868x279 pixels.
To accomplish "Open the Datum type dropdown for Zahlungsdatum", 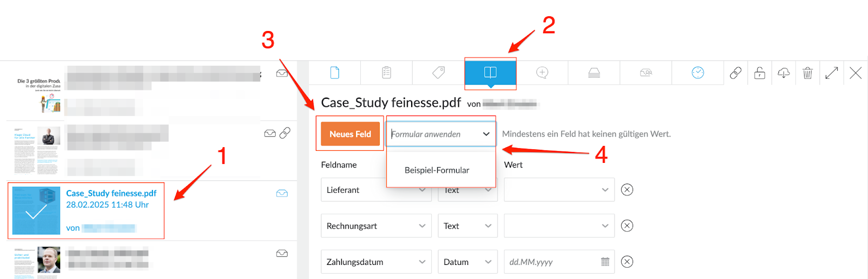I will pyautogui.click(x=468, y=262).
